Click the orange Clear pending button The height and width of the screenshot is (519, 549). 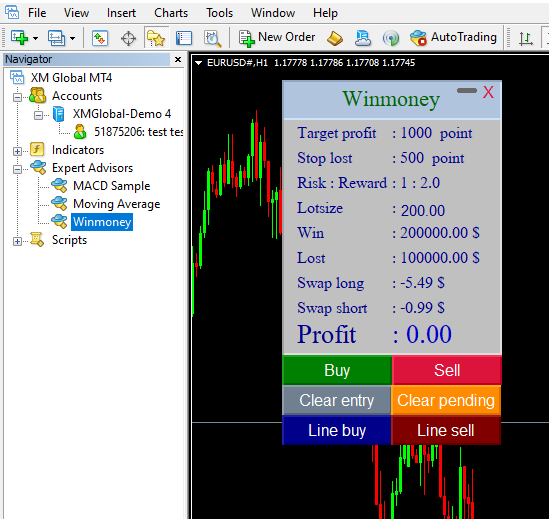click(446, 400)
